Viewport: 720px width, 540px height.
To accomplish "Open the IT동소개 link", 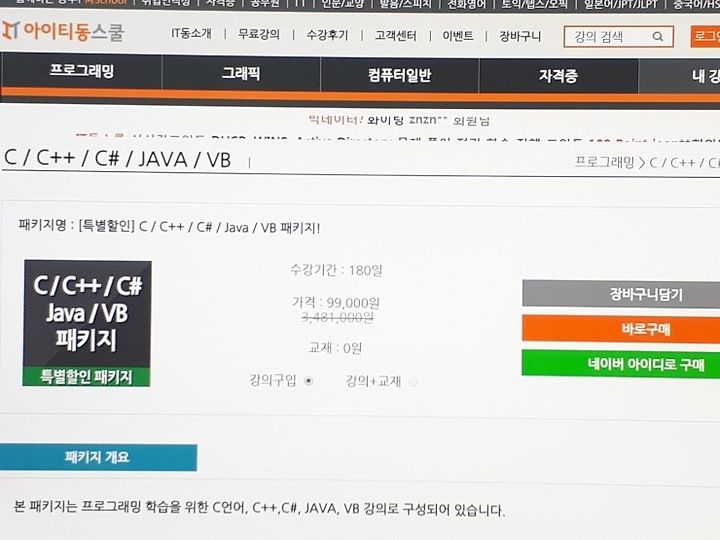I will point(191,34).
